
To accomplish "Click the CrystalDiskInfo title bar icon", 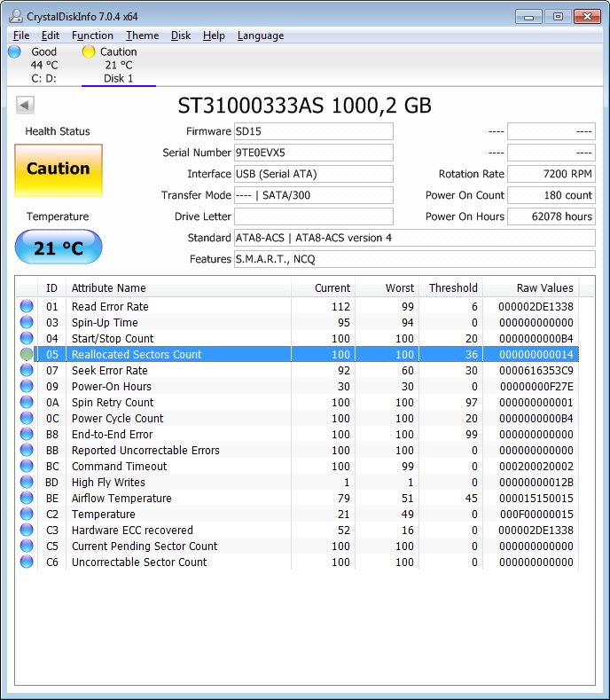I will 16,17.
